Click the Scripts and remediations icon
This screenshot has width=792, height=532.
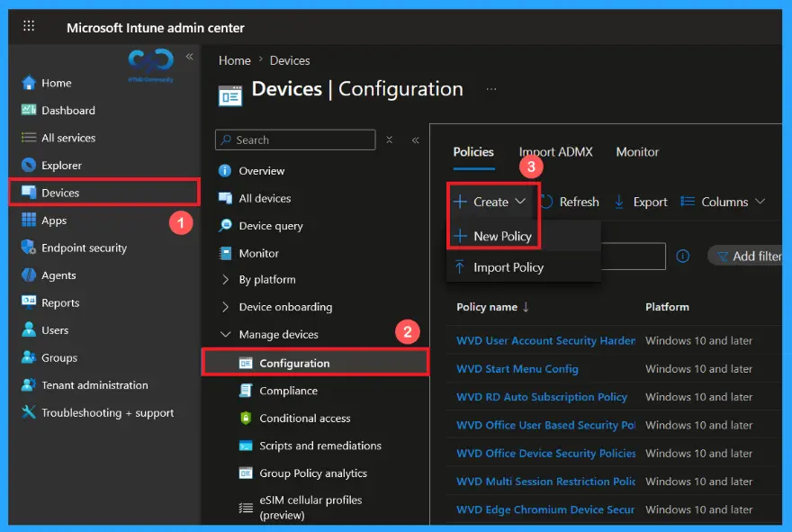(x=246, y=446)
